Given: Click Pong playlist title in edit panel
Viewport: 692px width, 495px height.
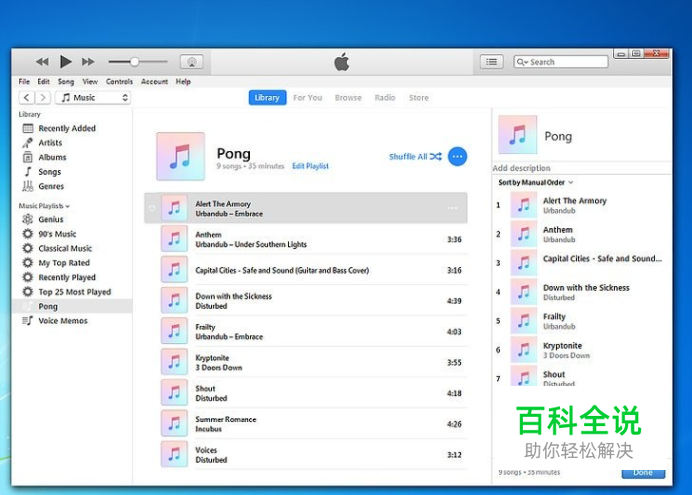Looking at the screenshot, I should [x=558, y=136].
